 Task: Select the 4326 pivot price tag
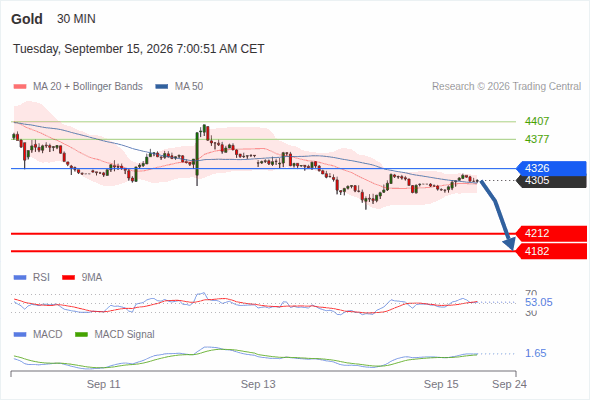point(551,168)
